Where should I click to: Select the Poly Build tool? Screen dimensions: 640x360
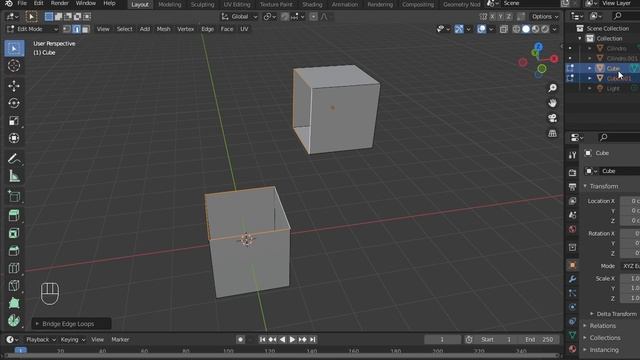[x=14, y=303]
